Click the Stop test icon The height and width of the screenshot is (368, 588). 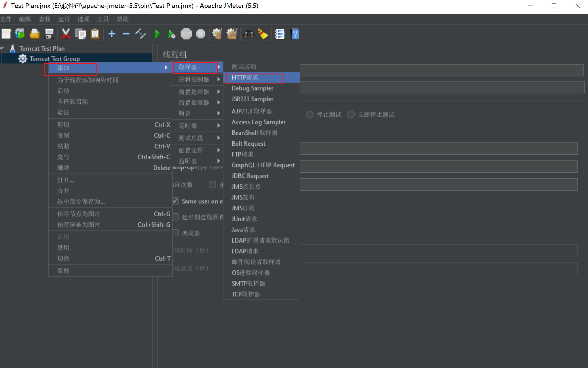coord(186,34)
